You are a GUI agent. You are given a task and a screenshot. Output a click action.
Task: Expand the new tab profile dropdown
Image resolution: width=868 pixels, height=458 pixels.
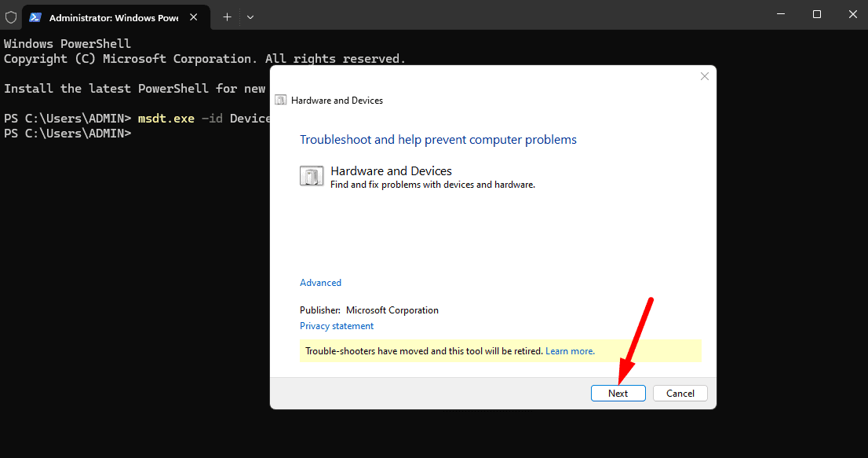(x=250, y=17)
